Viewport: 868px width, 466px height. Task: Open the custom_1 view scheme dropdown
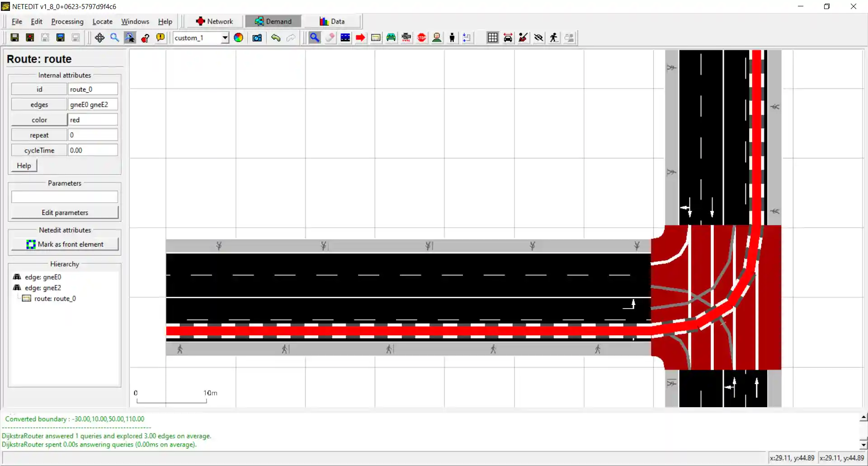[224, 38]
